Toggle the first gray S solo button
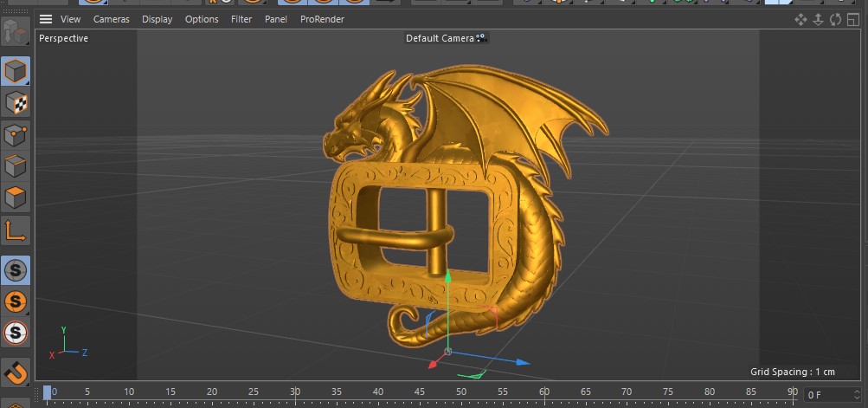This screenshot has width=868, height=408. 16,270
